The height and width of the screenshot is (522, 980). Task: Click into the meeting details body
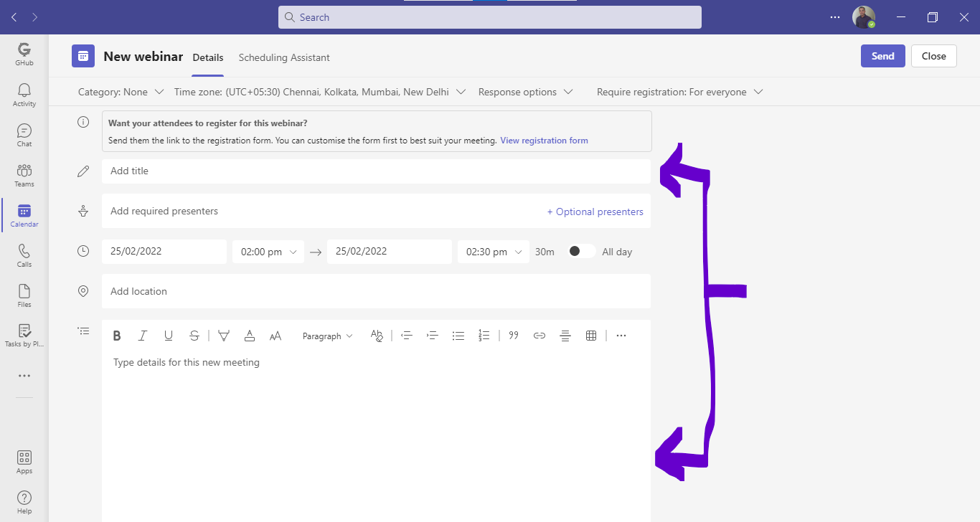[376, 436]
